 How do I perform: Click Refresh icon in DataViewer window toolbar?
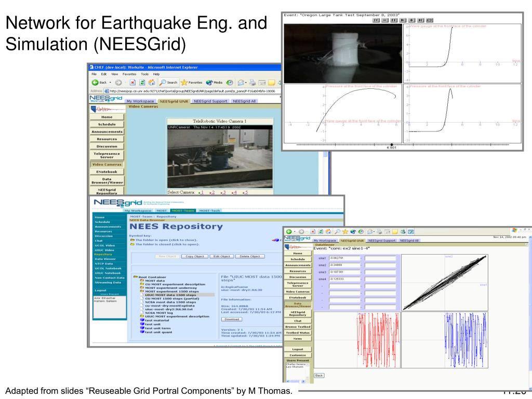[x=321, y=231]
